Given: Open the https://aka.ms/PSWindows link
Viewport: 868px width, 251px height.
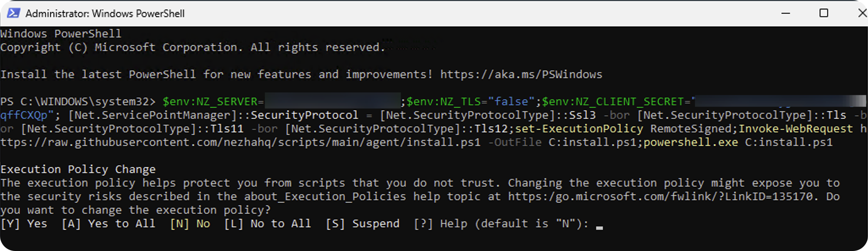Looking at the screenshot, I should [521, 75].
